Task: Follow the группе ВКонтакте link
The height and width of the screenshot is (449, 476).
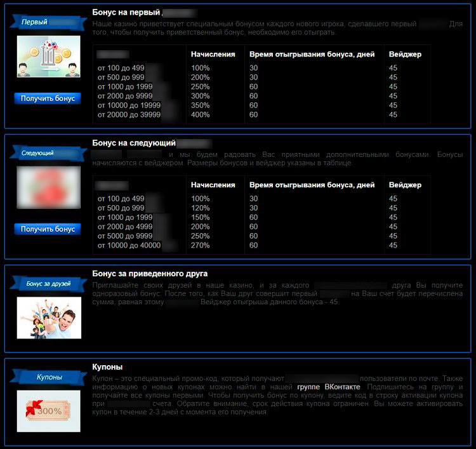Action: (328, 387)
